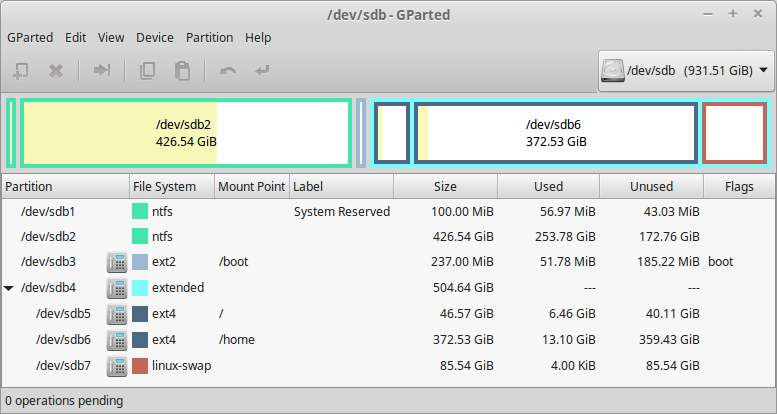Select the /dev/sdb2 row
This screenshot has width=777, height=414.
(x=388, y=237)
